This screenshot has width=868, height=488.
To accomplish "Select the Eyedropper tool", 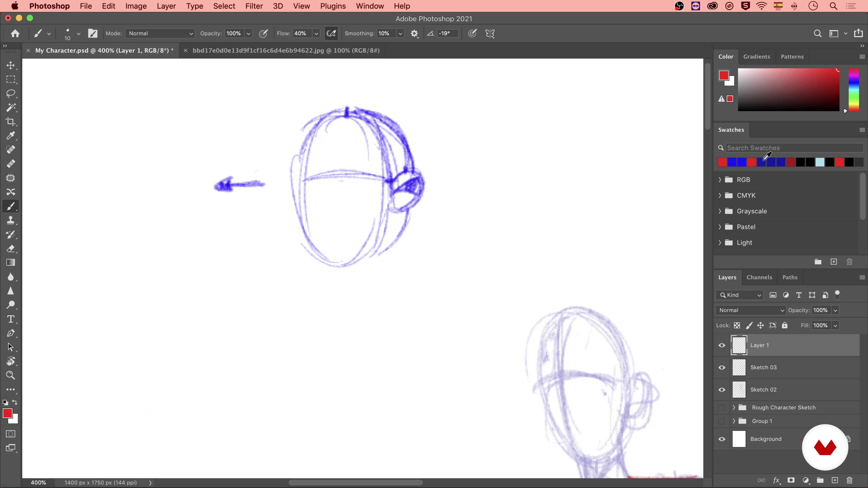I will [11, 136].
